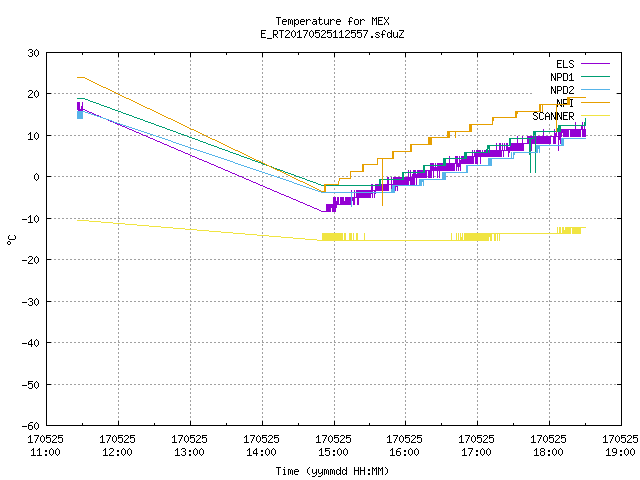Click the purple ELS legend line sample
Screen dimensions: 640x480
tap(595, 64)
